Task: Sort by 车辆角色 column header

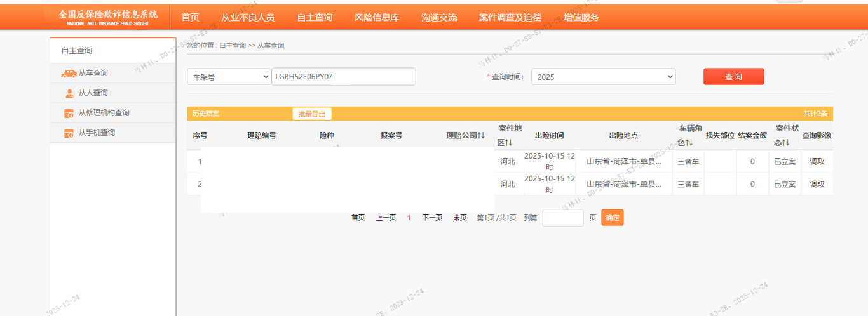Action: (689, 135)
